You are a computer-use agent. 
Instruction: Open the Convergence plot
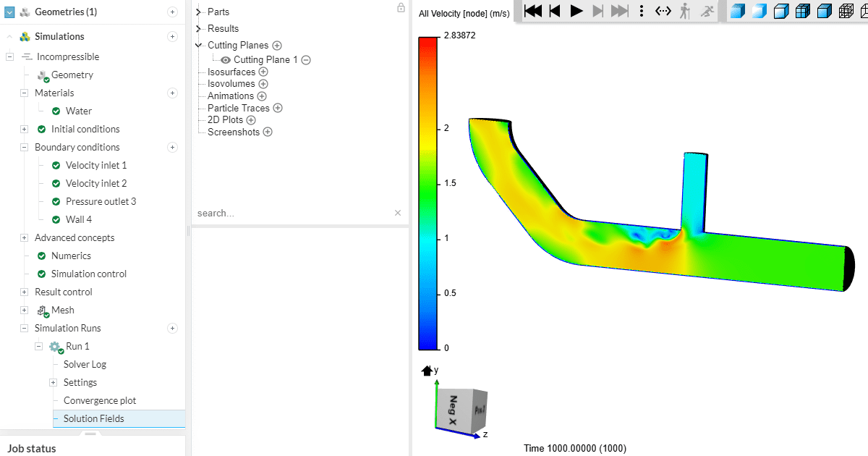tap(100, 400)
